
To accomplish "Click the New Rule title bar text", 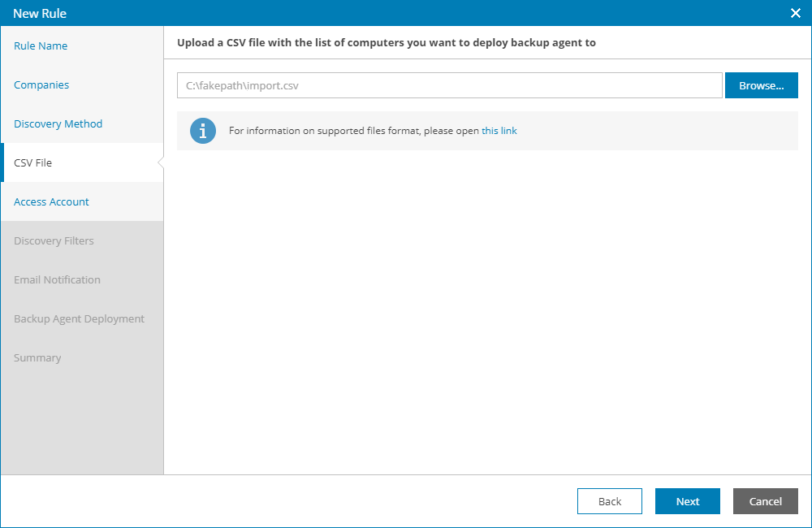I will pos(40,14).
